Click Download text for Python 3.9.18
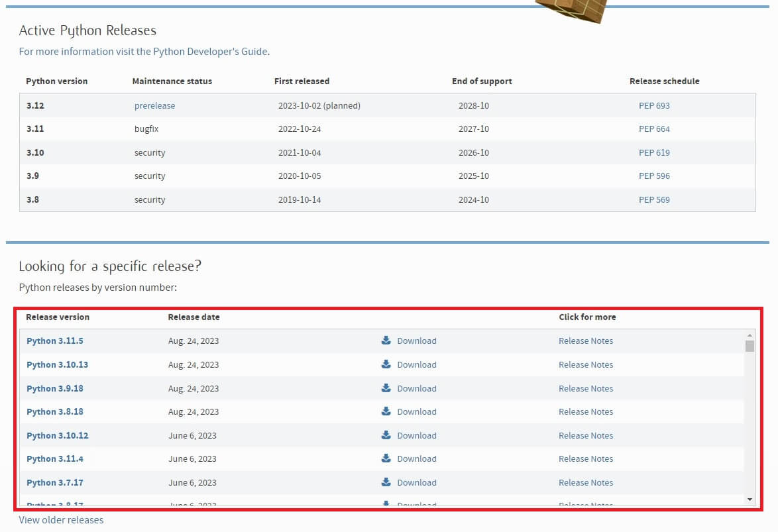This screenshot has width=778, height=532. 417,389
